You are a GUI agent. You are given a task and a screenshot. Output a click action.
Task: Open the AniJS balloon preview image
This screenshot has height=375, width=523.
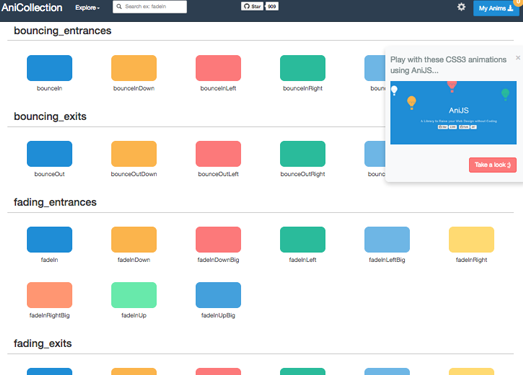point(453,113)
